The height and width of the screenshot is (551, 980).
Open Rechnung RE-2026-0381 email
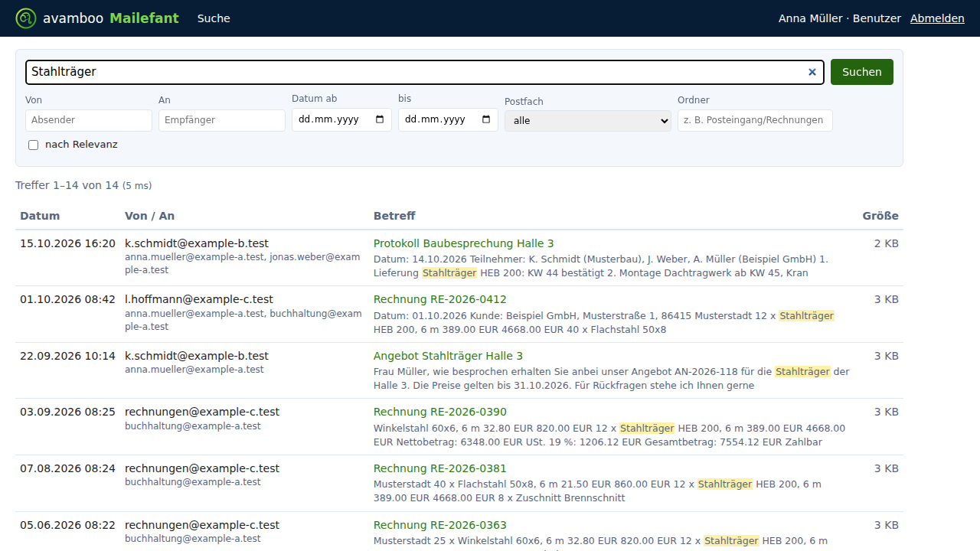tap(440, 468)
